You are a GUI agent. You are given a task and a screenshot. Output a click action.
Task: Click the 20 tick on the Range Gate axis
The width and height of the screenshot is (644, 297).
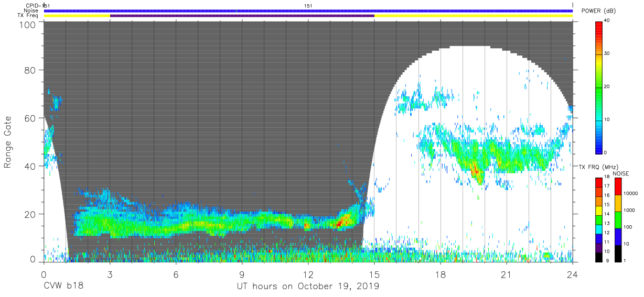click(30, 214)
